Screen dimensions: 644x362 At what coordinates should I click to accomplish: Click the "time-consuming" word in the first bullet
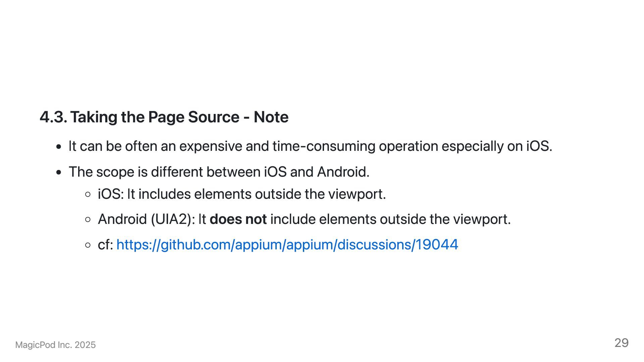(323, 146)
